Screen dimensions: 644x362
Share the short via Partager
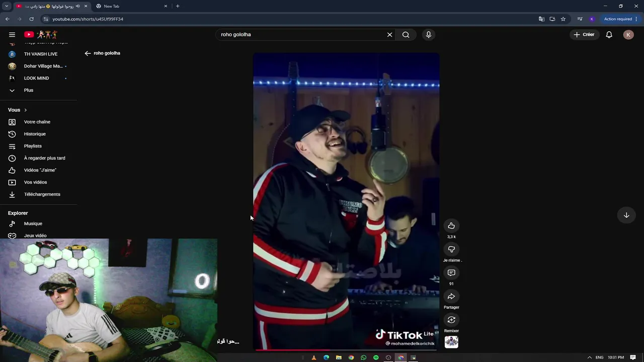pyautogui.click(x=451, y=297)
